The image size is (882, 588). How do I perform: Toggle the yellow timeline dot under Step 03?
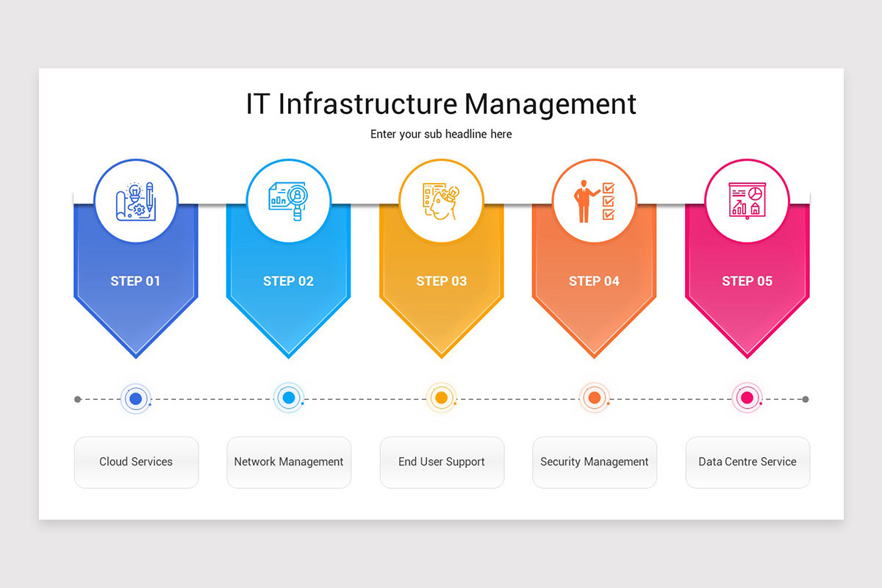(441, 398)
